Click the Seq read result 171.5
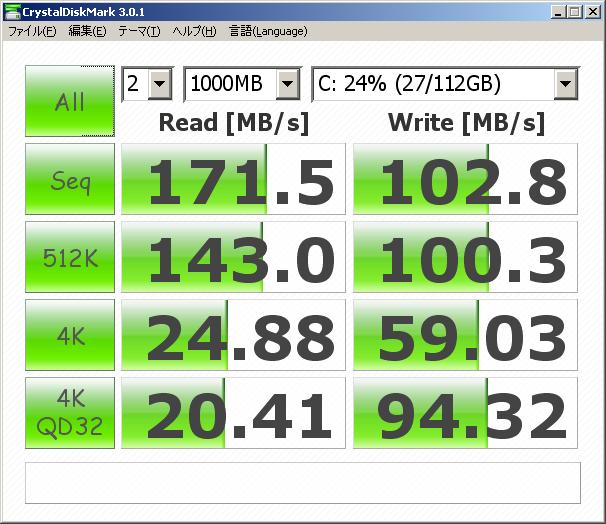This screenshot has height=524, width=606. point(233,179)
